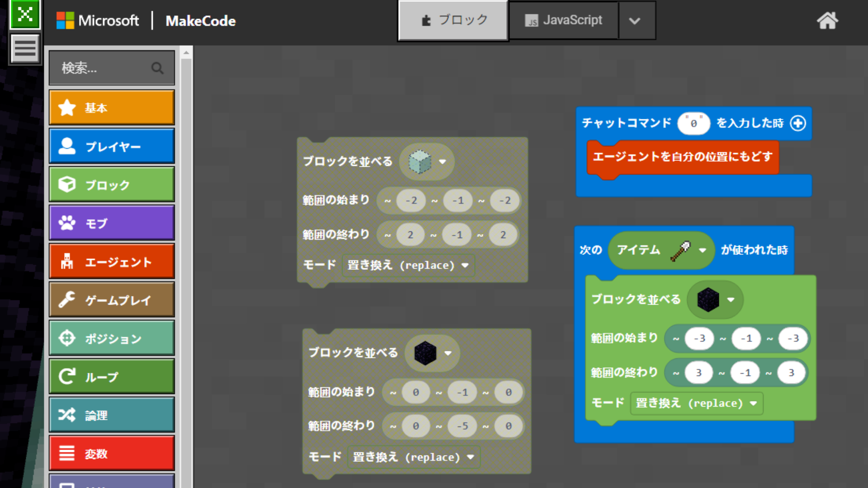
Task: Click the wrench icon of ゲームプレイ
Action: tap(67, 300)
